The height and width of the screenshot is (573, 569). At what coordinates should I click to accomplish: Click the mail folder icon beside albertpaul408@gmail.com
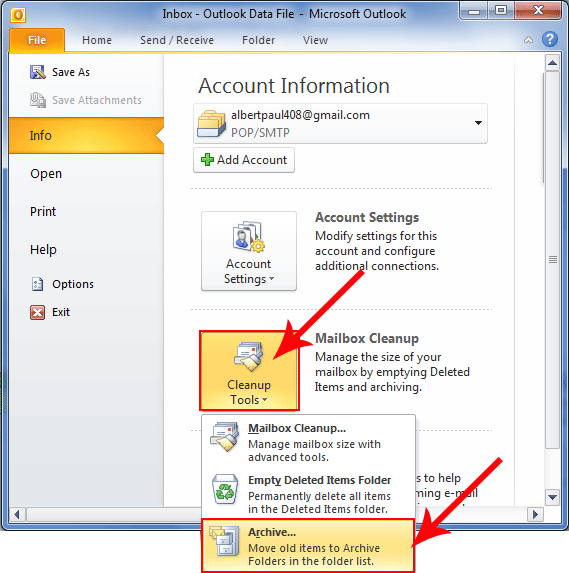pyautogui.click(x=211, y=124)
